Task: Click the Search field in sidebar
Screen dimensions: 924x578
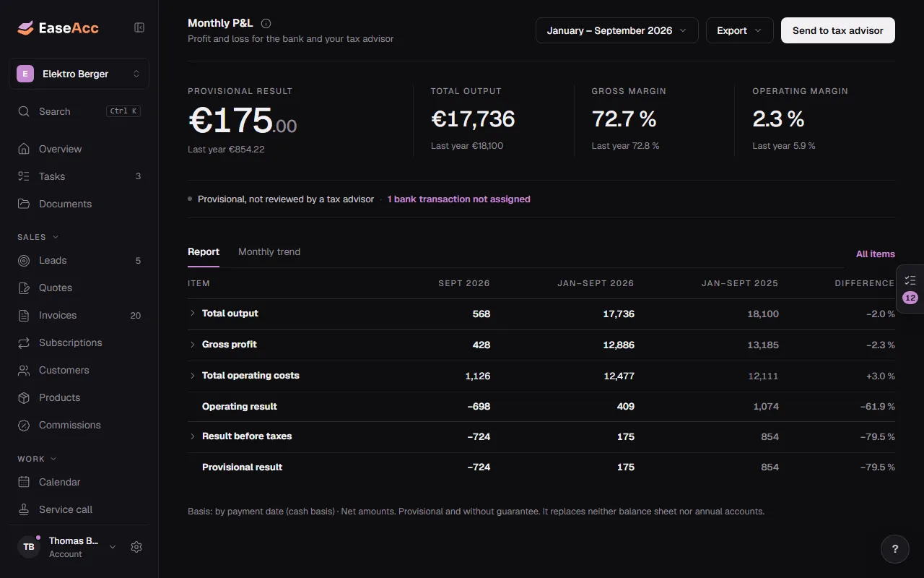Action: (x=79, y=111)
